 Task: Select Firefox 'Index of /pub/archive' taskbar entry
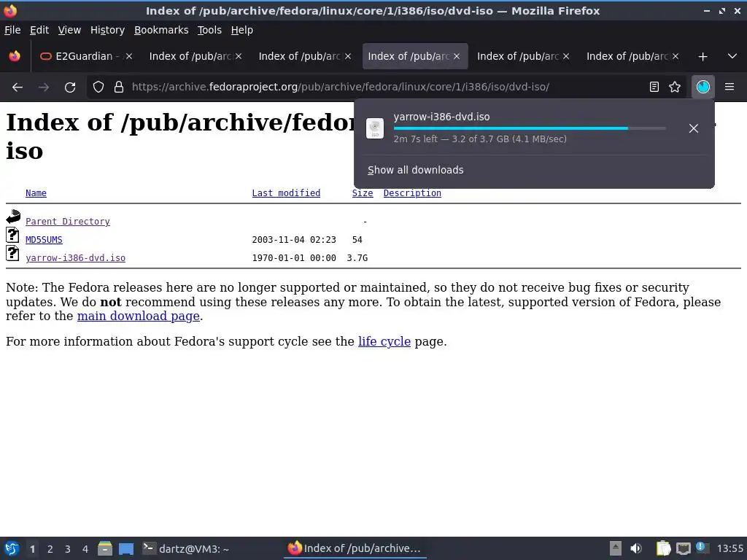tap(355, 548)
